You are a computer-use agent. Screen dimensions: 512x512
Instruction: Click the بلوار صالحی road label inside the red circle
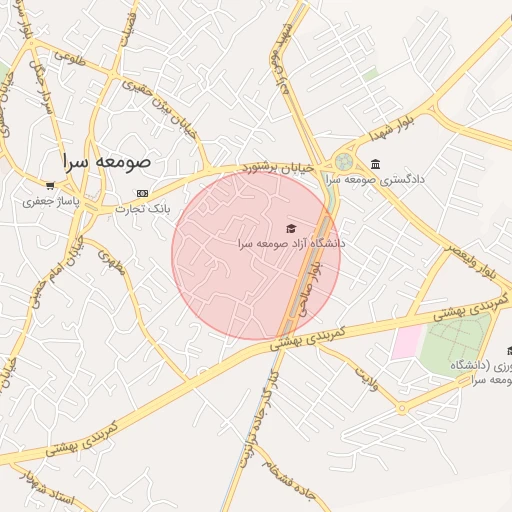[310, 289]
